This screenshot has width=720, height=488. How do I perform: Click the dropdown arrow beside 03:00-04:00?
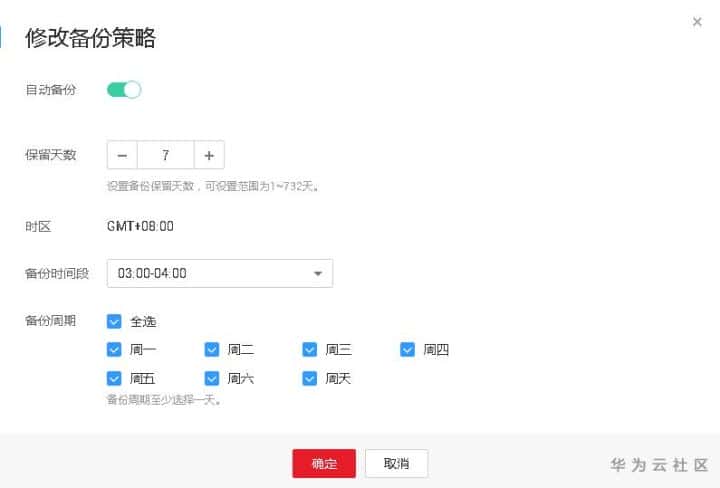[x=317, y=274]
